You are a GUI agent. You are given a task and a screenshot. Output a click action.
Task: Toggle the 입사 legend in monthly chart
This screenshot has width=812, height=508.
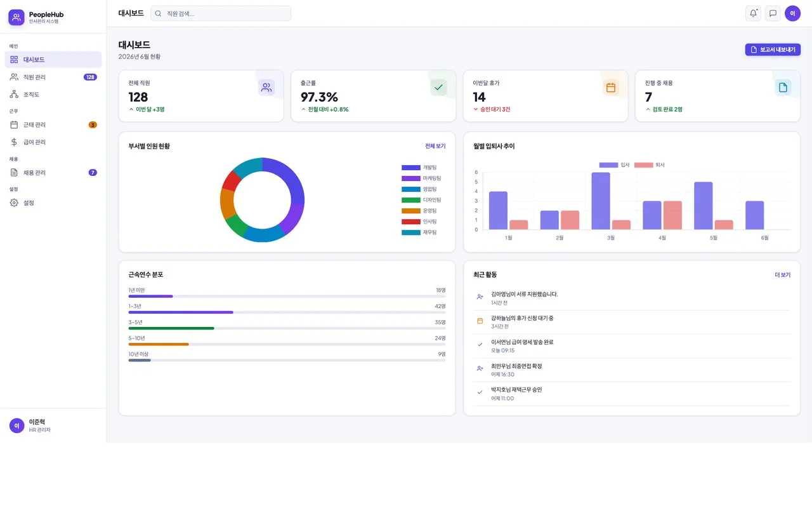coord(615,165)
